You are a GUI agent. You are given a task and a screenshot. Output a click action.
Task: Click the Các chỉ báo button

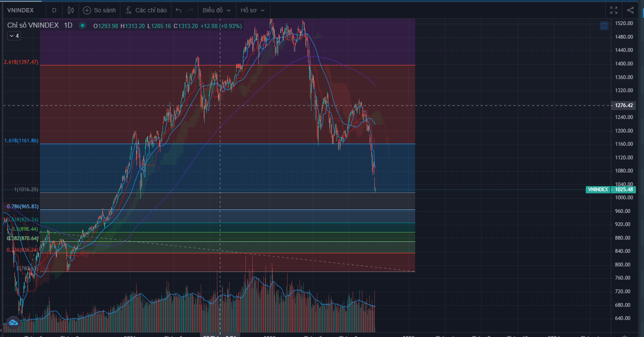[151, 10]
